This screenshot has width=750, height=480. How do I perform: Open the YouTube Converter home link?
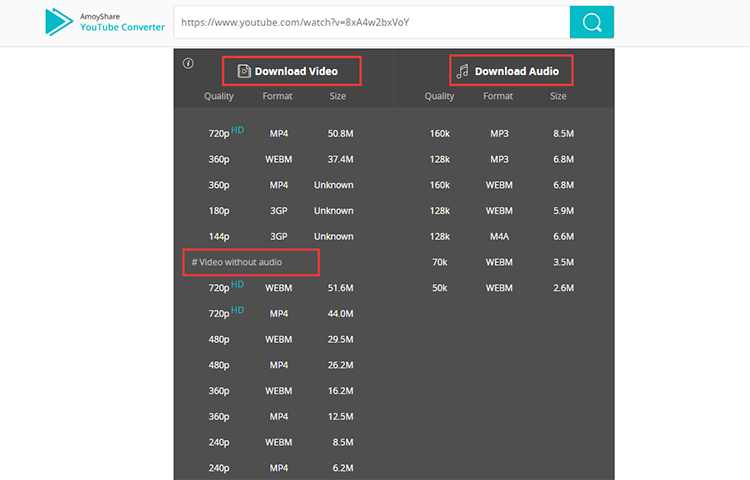point(122,27)
